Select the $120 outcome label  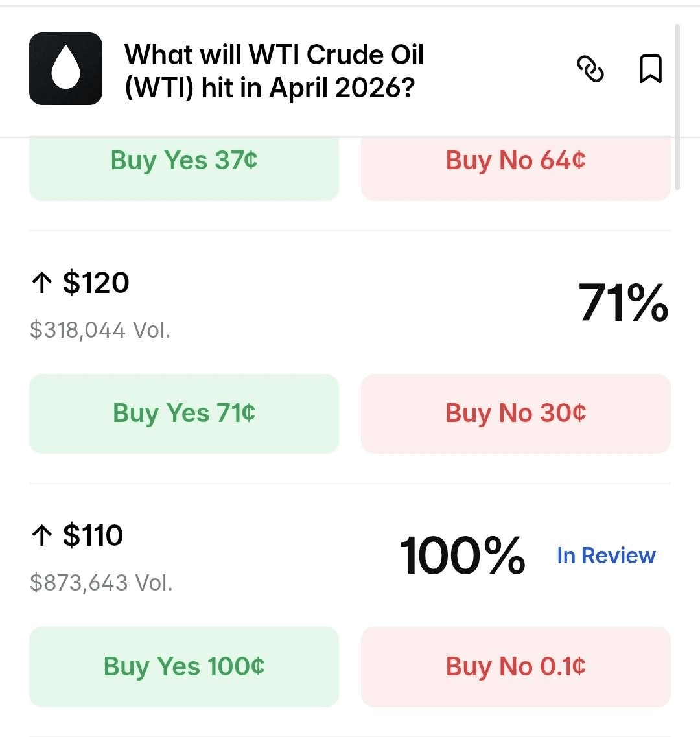96,283
